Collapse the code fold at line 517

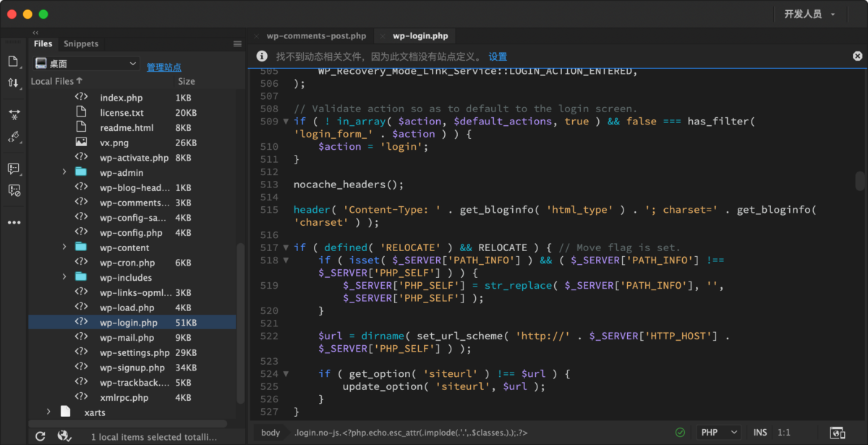[x=286, y=247]
